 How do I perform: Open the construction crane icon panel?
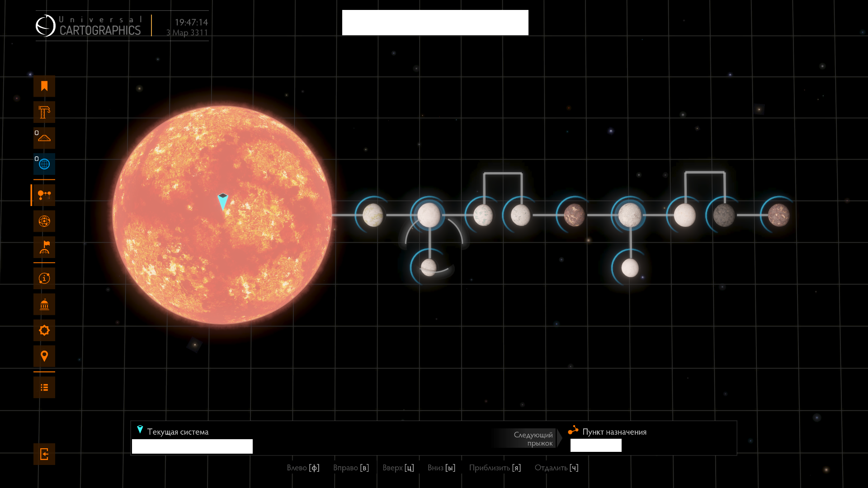(x=44, y=112)
